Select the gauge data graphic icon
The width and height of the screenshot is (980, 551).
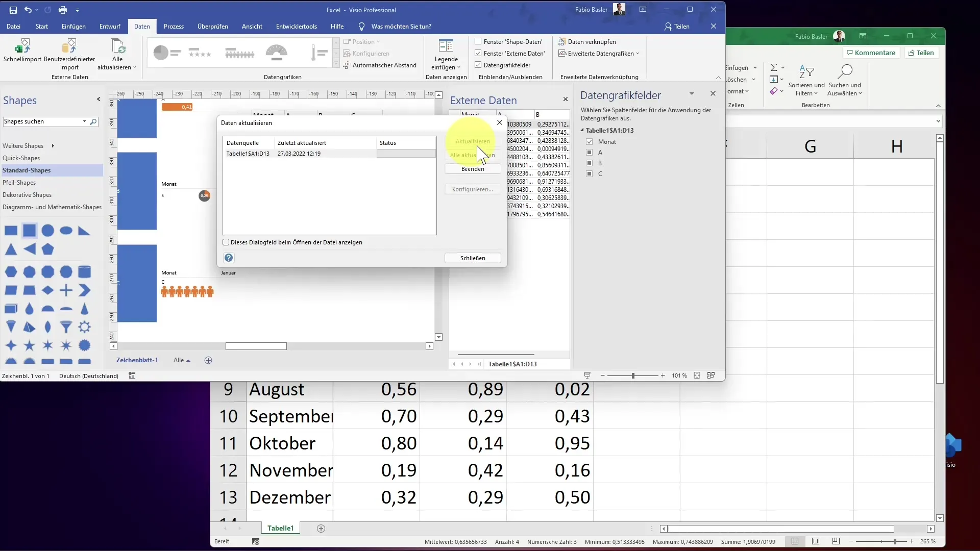pos(277,53)
